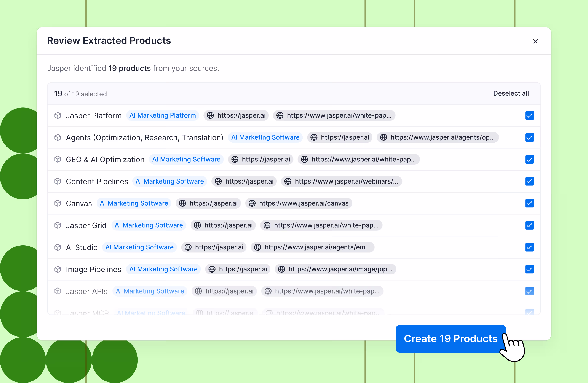Click globe icon of GEO & AI Optimization's jasper.ai chip
588x383 pixels.
[x=235, y=159]
